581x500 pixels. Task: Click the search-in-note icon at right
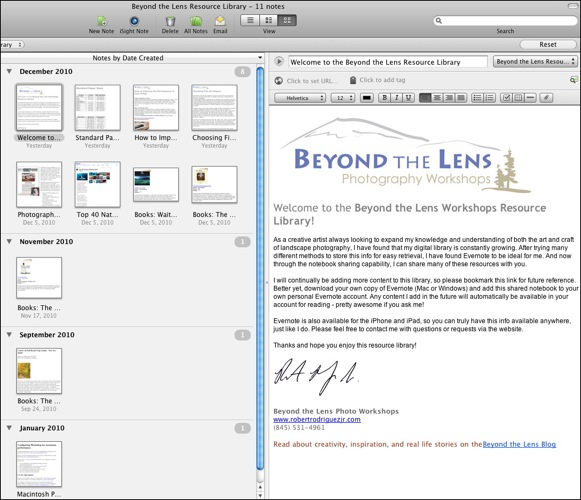click(574, 80)
